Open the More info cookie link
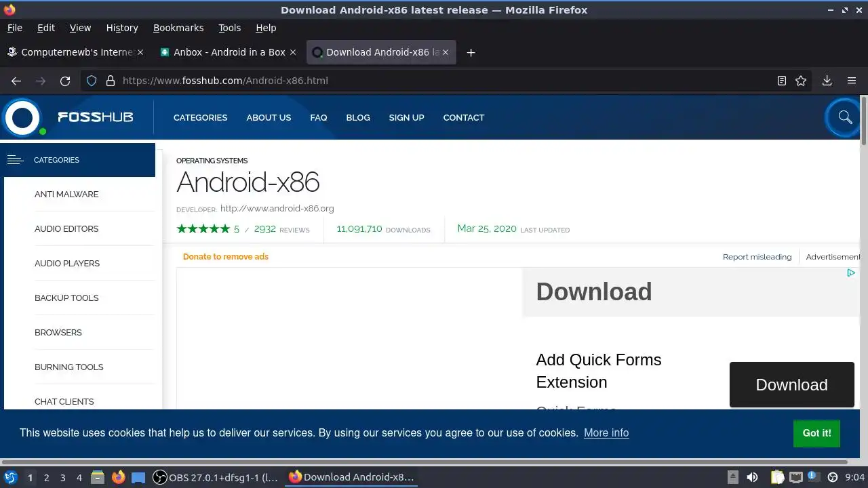This screenshot has height=488, width=868. coord(606,432)
